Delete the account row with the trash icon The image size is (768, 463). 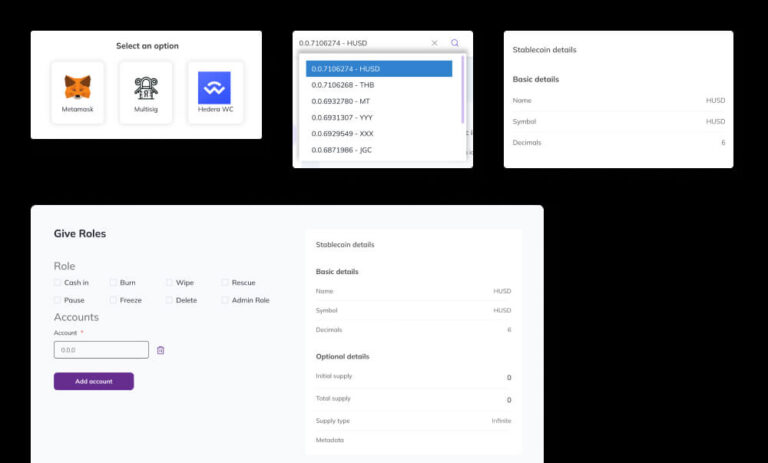[161, 350]
